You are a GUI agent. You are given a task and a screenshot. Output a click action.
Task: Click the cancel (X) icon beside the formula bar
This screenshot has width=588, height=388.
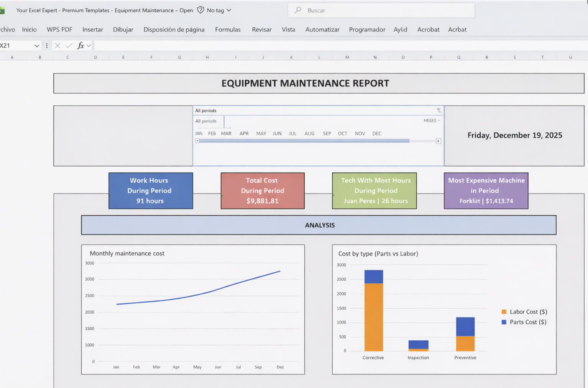click(x=57, y=45)
